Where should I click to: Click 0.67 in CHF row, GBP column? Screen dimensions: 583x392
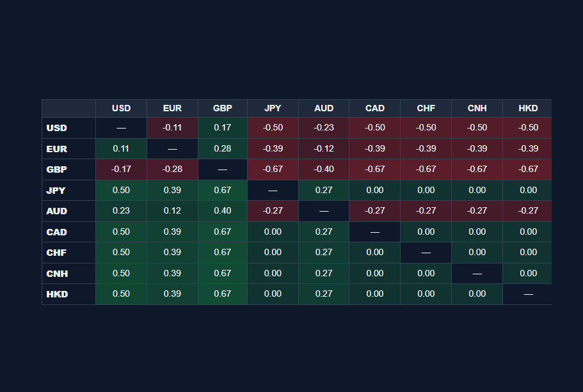coord(222,253)
